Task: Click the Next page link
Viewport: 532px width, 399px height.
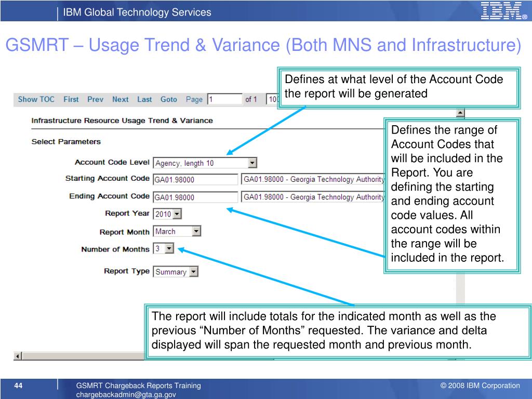Action: (121, 99)
